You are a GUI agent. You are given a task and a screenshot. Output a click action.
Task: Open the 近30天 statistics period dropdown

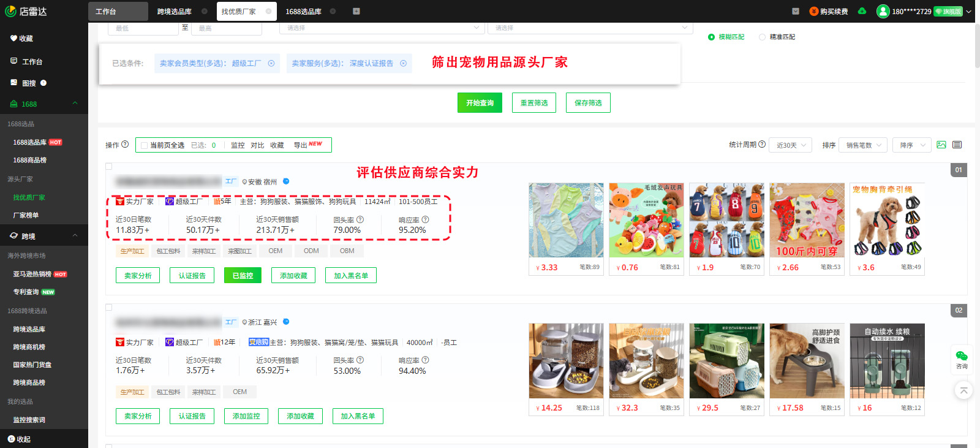[791, 145]
